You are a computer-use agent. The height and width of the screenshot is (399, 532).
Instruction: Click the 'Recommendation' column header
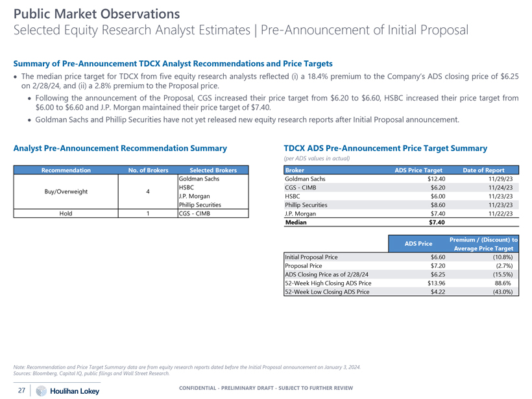pyautogui.click(x=66, y=171)
